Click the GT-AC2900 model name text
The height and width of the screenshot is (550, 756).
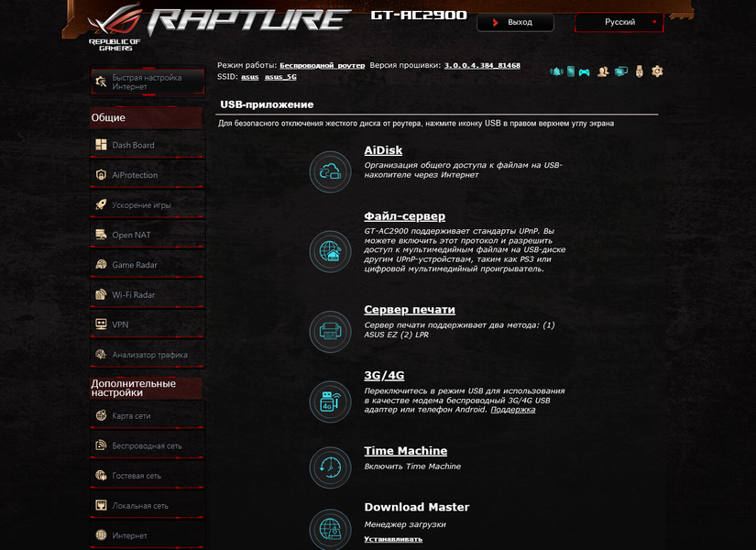tap(419, 16)
